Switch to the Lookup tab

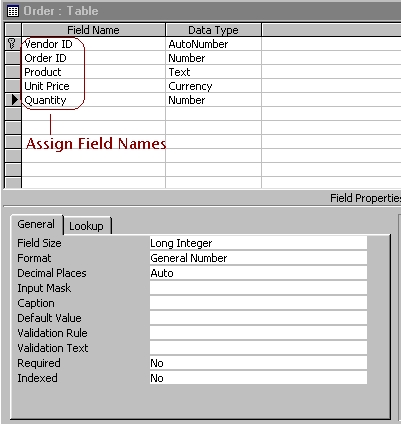(x=87, y=226)
